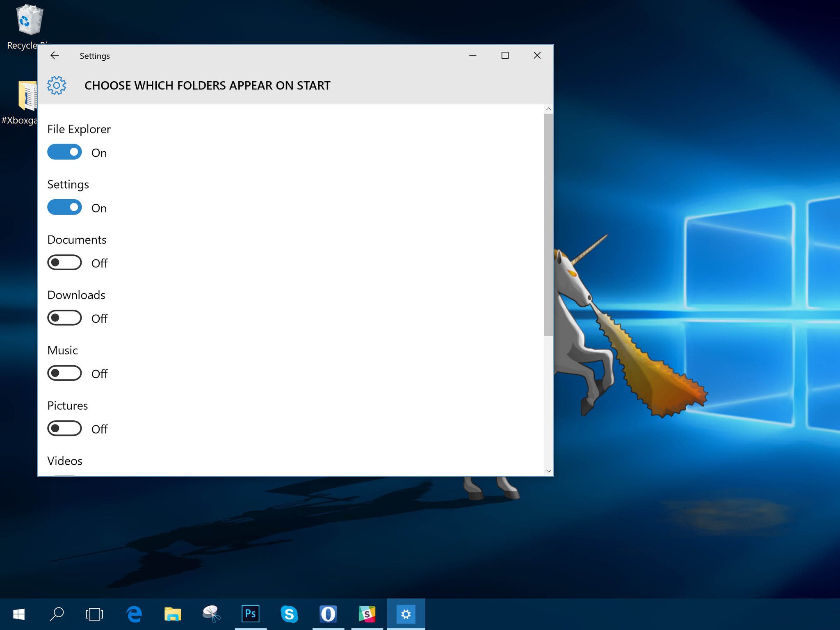Screen dimensions: 840x630
Task: Open Snipping Tool from taskbar
Action: (x=212, y=614)
